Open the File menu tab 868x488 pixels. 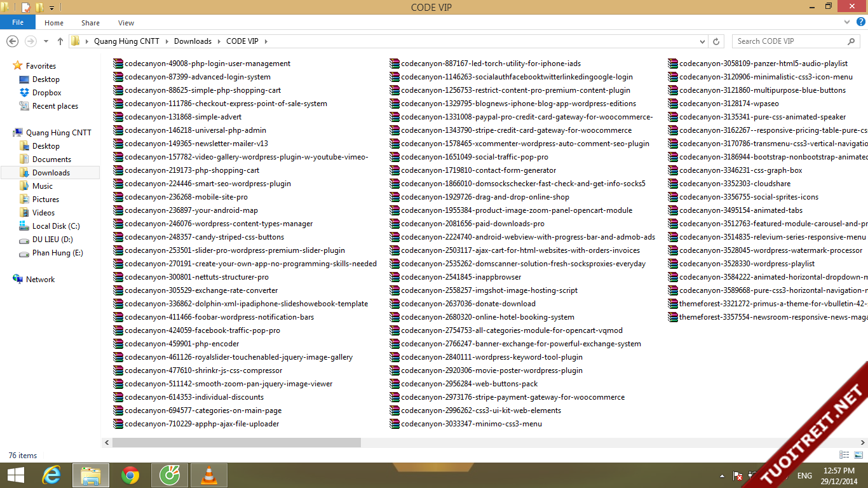(18, 22)
